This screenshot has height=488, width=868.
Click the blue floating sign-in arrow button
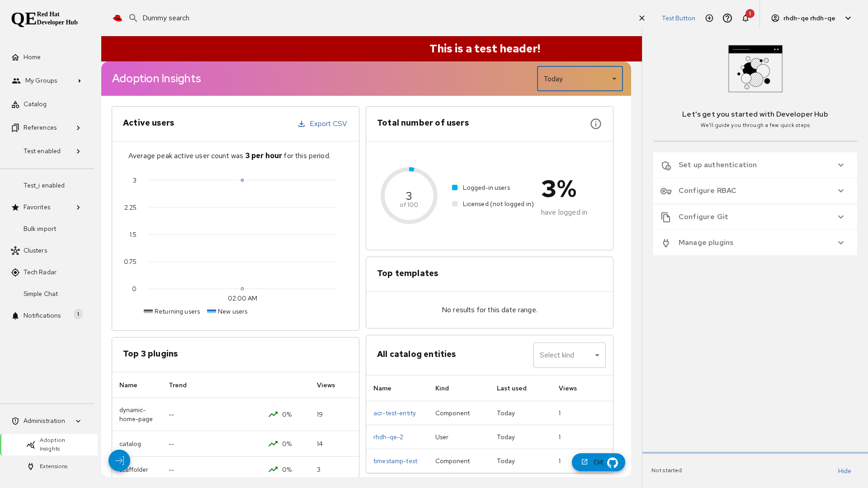tap(119, 460)
